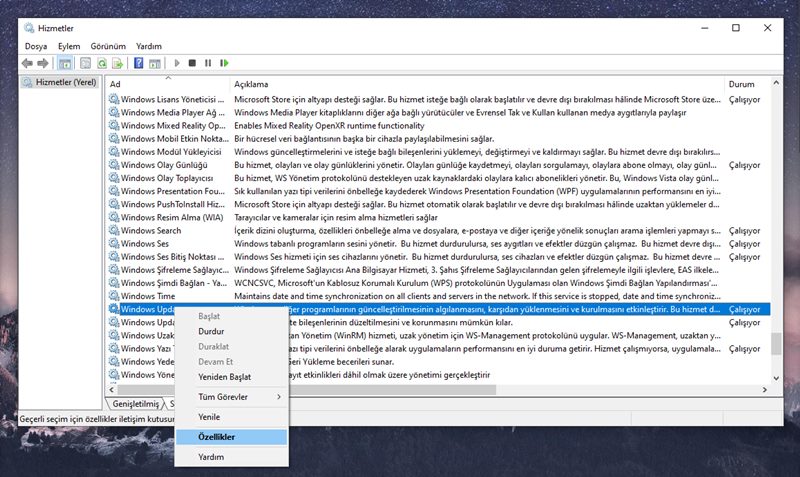The height and width of the screenshot is (477, 800).
Task: Toggle the show/hide console tree icon
Action: tap(65, 63)
